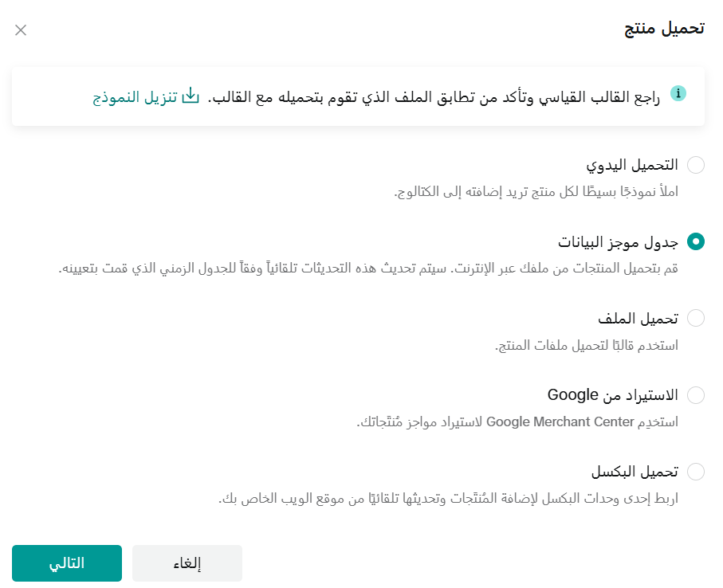Select the التحميل اليدوي radio button
Viewport: 723px width, 588px height.
[696, 165]
